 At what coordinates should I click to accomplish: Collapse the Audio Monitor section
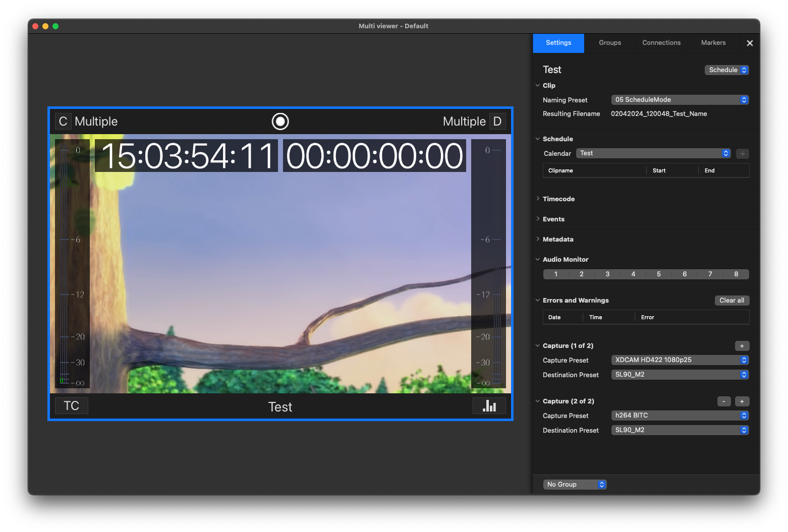pos(538,259)
